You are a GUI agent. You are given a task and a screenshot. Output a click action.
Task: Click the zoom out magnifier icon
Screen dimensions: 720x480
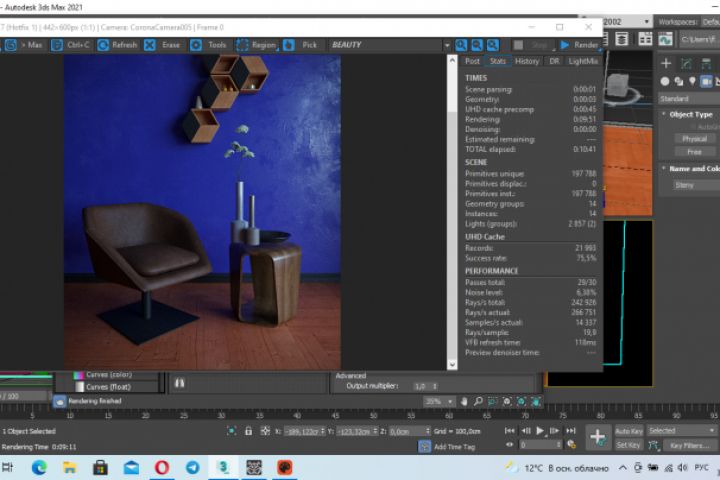(477, 45)
